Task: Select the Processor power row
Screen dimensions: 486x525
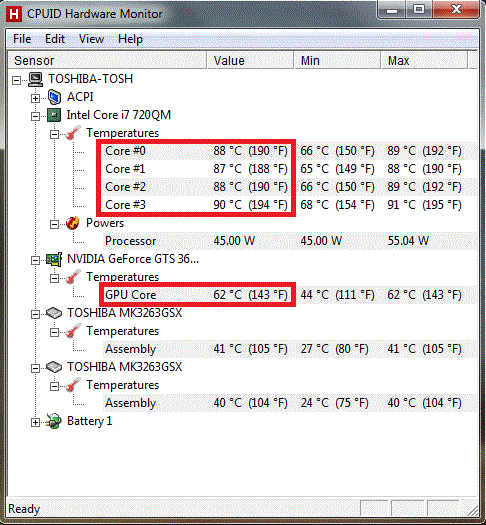Action: 290,241
